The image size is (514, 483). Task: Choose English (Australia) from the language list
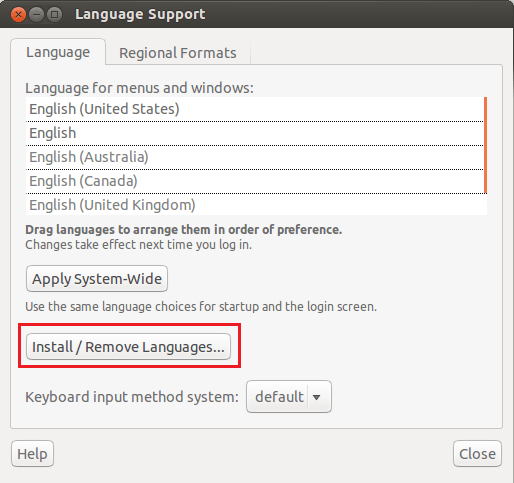255,157
